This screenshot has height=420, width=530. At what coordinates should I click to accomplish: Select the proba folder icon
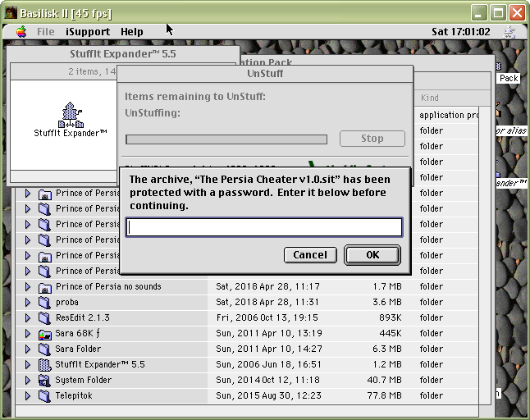[44, 303]
